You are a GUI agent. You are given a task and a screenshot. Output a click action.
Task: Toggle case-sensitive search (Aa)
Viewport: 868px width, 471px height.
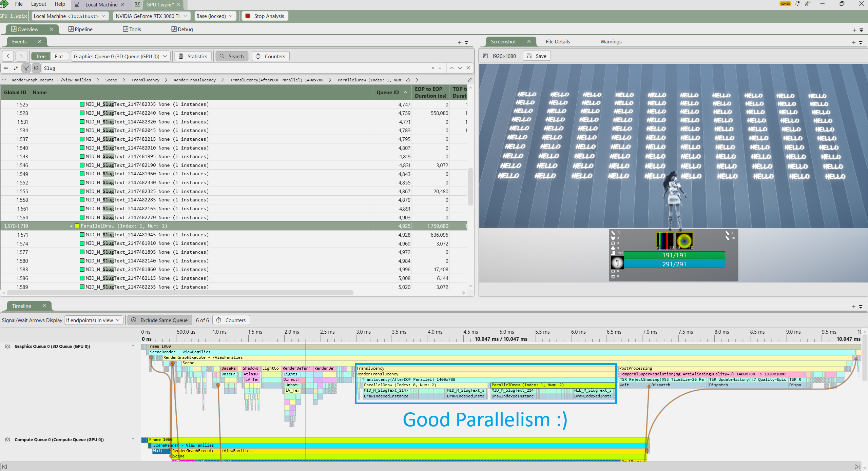tap(6, 68)
